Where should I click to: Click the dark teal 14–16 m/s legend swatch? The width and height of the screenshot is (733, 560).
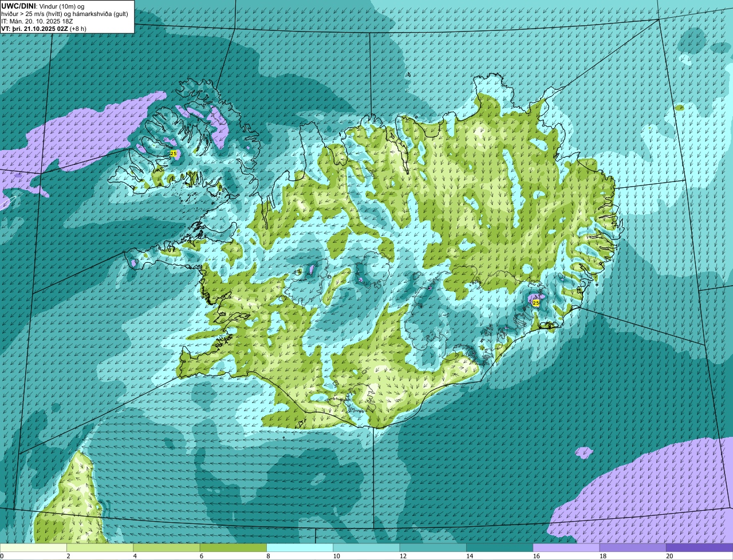click(499, 548)
